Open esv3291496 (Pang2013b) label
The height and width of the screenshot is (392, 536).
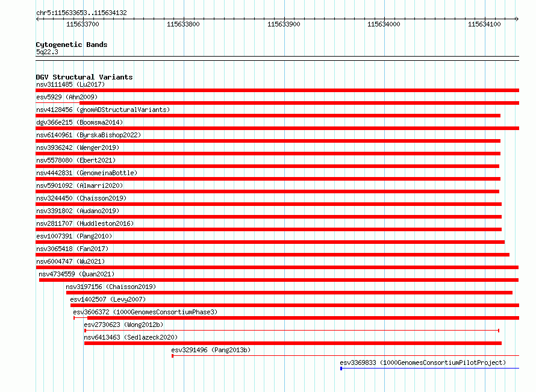pyautogui.click(x=211, y=350)
